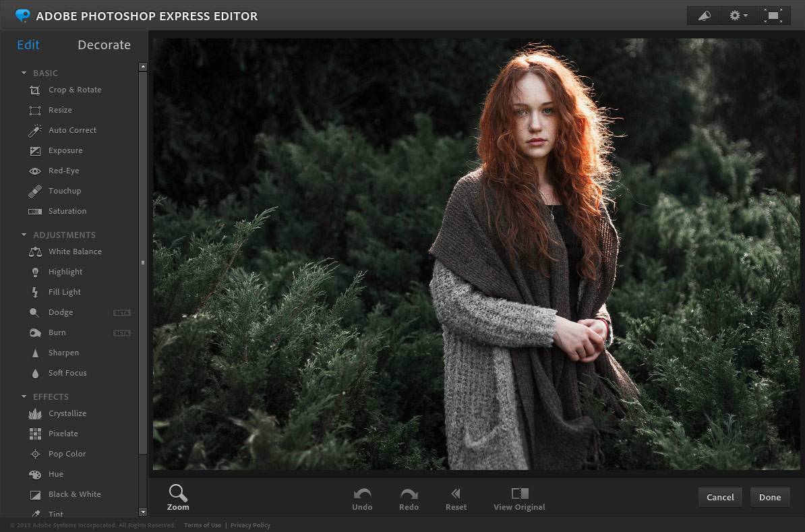Click the Done button

coord(769,497)
